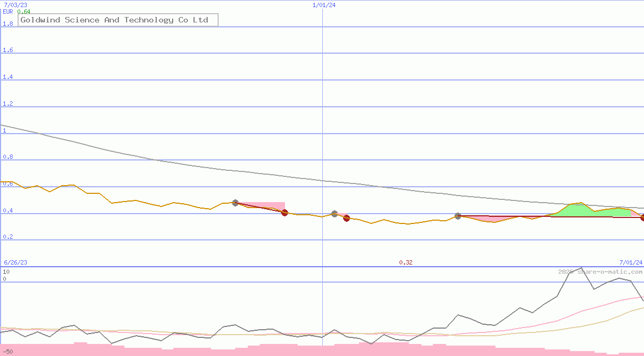Click the 6/26/23 start date label

[x=15, y=262]
